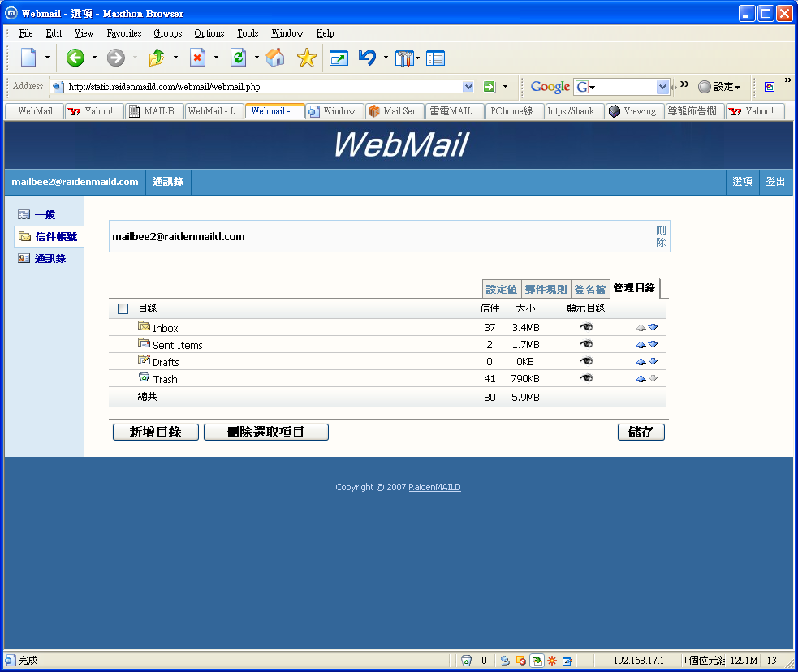Click the Undo closed tab icon
This screenshot has width=798, height=672.
pos(367,58)
